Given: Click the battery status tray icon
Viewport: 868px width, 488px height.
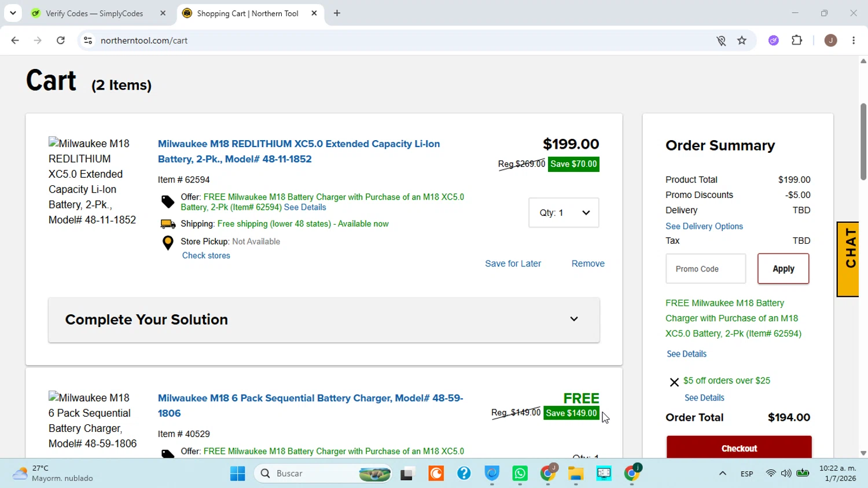Looking at the screenshot, I should pos(803,474).
